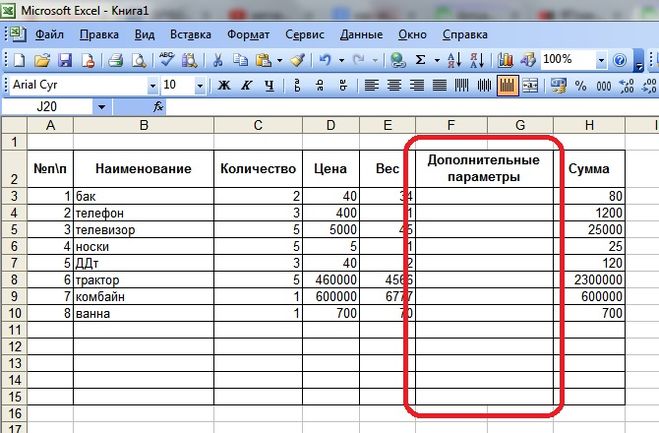This screenshot has width=659, height=433.
Task: Open a file with the folder icon
Action: pos(45,60)
